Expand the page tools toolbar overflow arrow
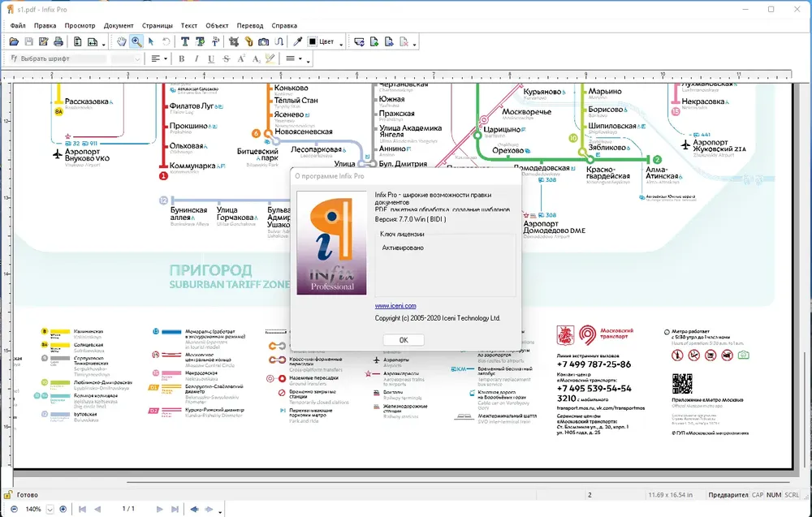This screenshot has height=517, width=812. [414, 45]
